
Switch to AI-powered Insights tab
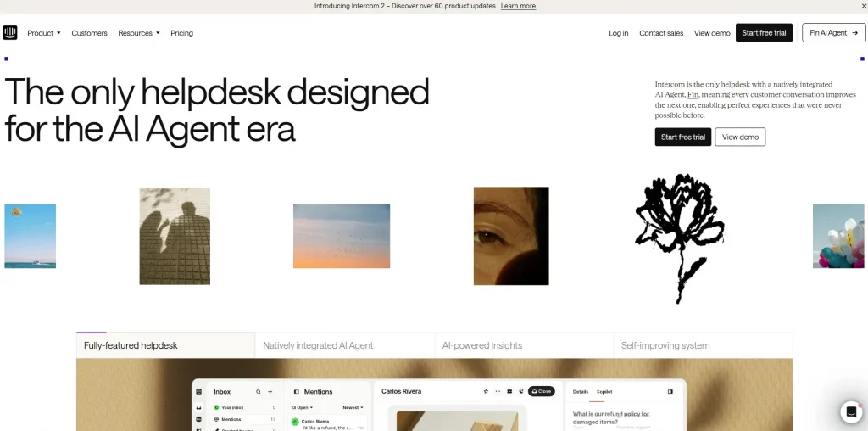(524, 345)
